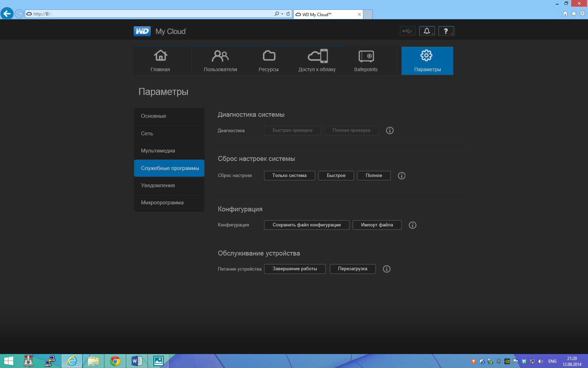
Task: Click the Импорт файла button
Action: point(377,225)
